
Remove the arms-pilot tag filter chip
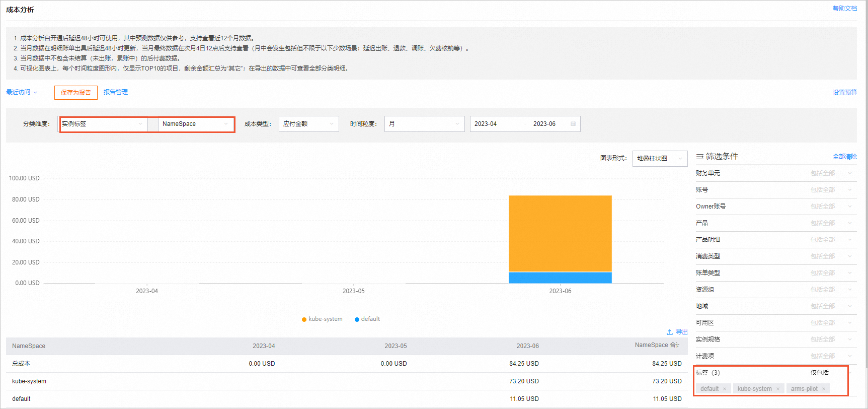pos(824,389)
